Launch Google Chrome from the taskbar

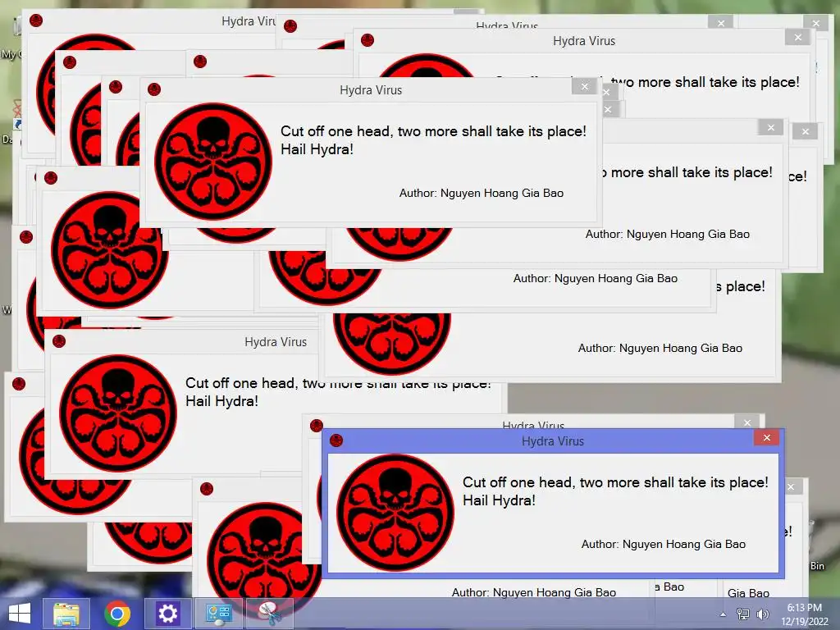click(117, 614)
